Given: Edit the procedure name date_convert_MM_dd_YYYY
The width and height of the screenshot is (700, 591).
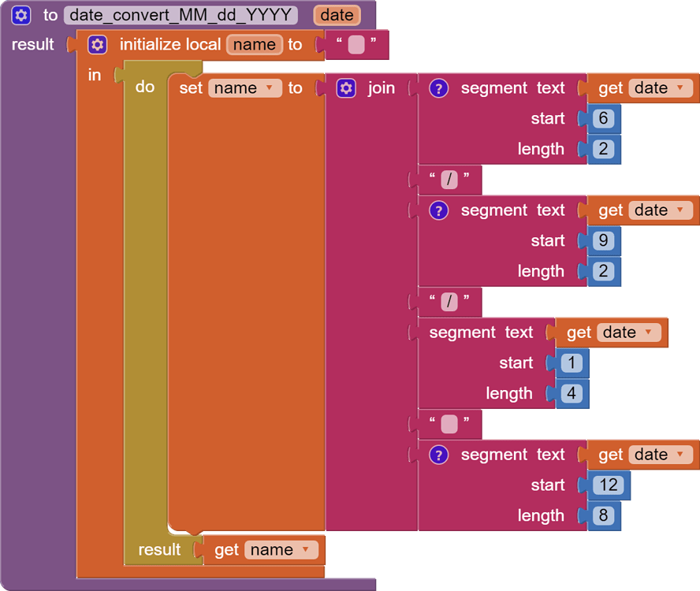Looking at the screenshot, I should [181, 15].
